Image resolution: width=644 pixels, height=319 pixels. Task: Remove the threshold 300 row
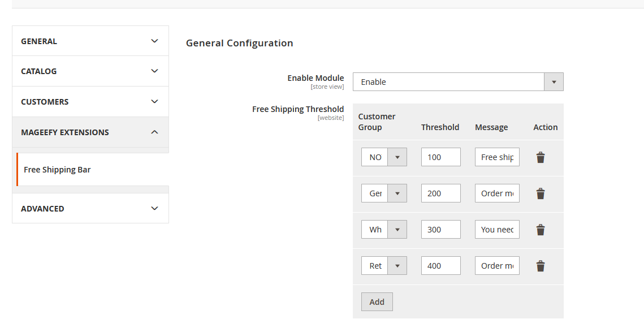pyautogui.click(x=540, y=230)
